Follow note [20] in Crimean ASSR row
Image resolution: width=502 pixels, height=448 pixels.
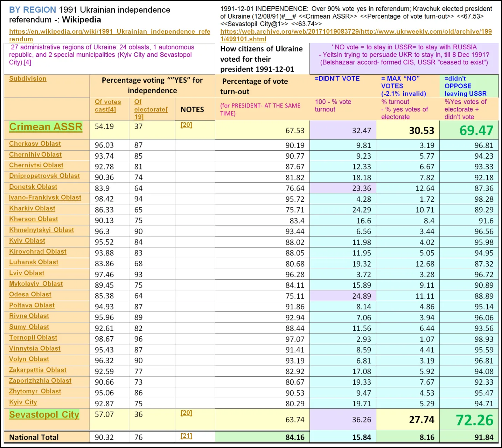tap(186, 125)
